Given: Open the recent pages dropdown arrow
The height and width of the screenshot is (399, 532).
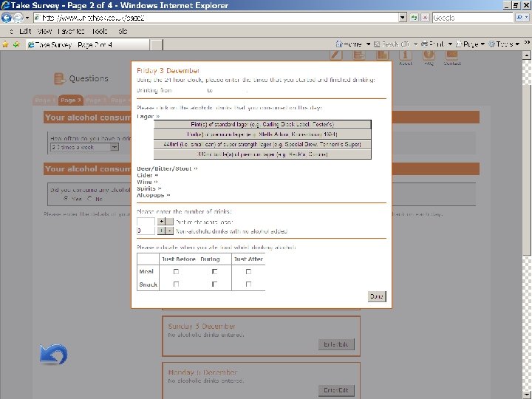Looking at the screenshot, I should [x=27, y=17].
